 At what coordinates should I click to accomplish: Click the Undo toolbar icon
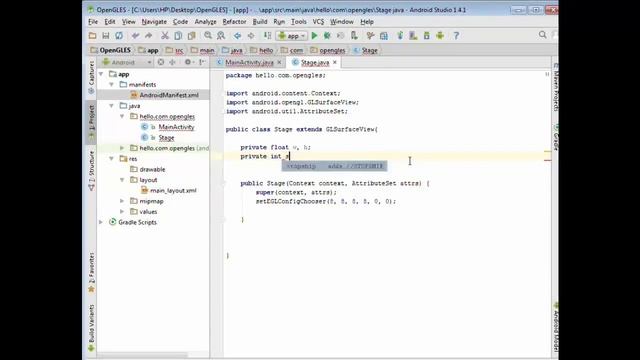point(136,36)
